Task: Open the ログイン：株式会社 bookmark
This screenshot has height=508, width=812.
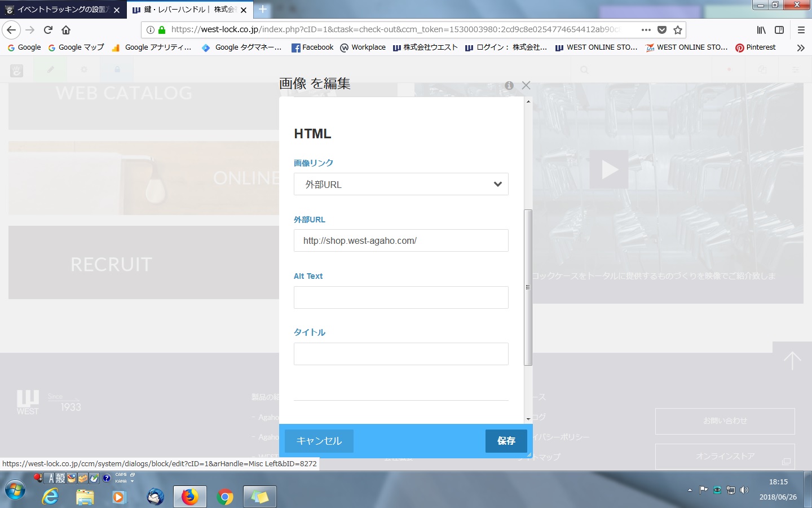Action: [506, 47]
